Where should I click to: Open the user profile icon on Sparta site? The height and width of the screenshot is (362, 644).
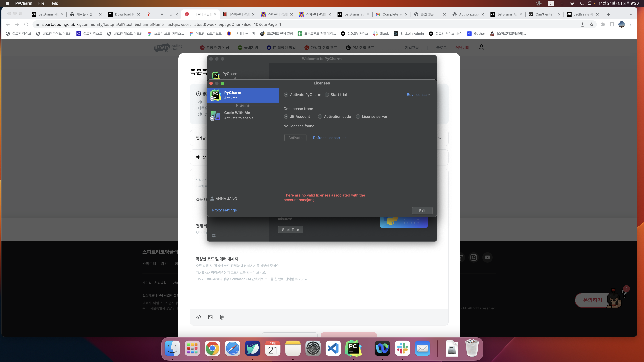[481, 47]
